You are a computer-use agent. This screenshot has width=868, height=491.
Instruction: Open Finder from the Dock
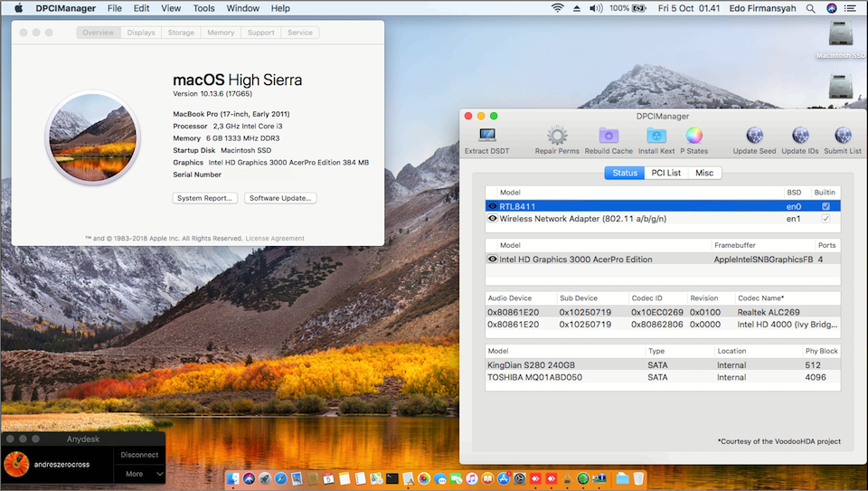point(233,478)
